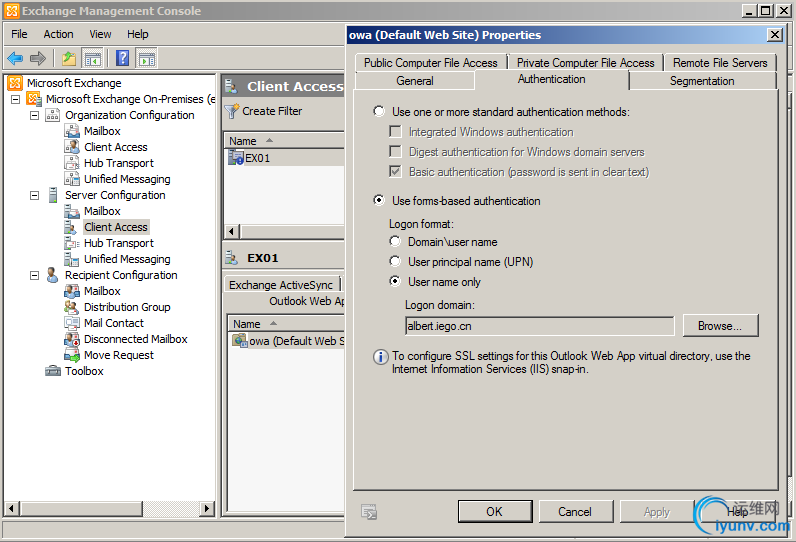Click the Distribution Group icon

pyautogui.click(x=72, y=307)
